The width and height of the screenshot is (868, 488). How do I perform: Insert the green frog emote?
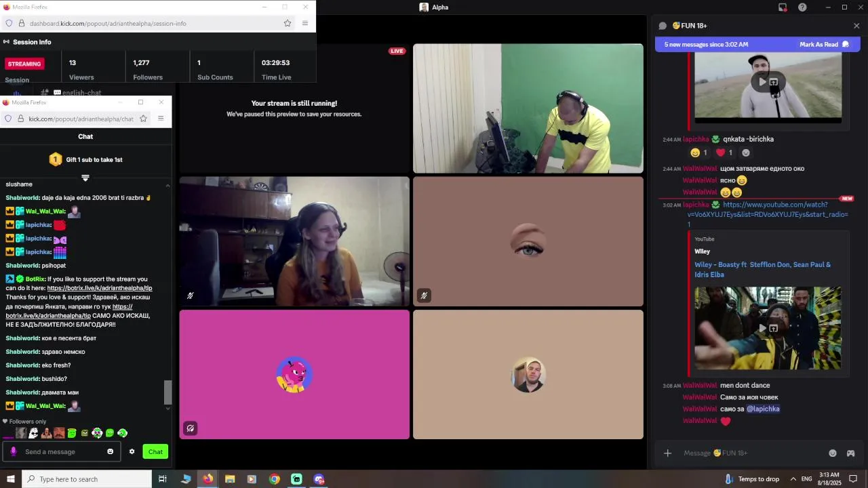pos(72,433)
